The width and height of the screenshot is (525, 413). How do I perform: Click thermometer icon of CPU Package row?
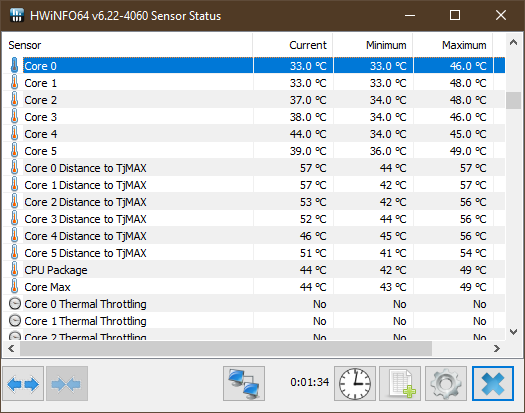pos(14,270)
